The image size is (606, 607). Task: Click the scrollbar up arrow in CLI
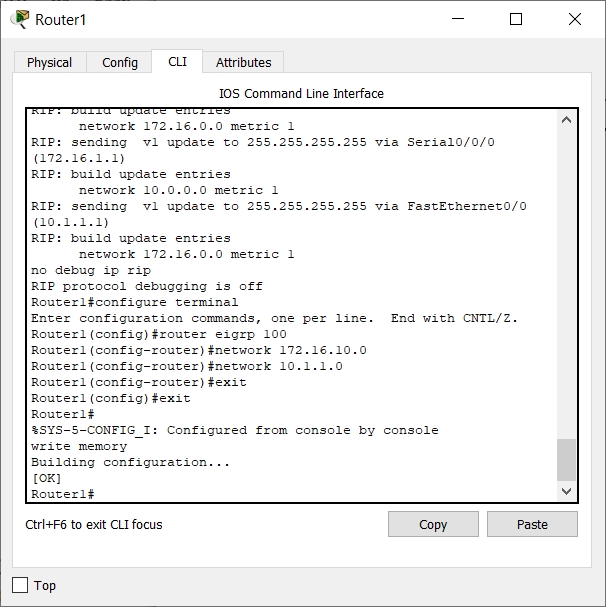tap(567, 120)
